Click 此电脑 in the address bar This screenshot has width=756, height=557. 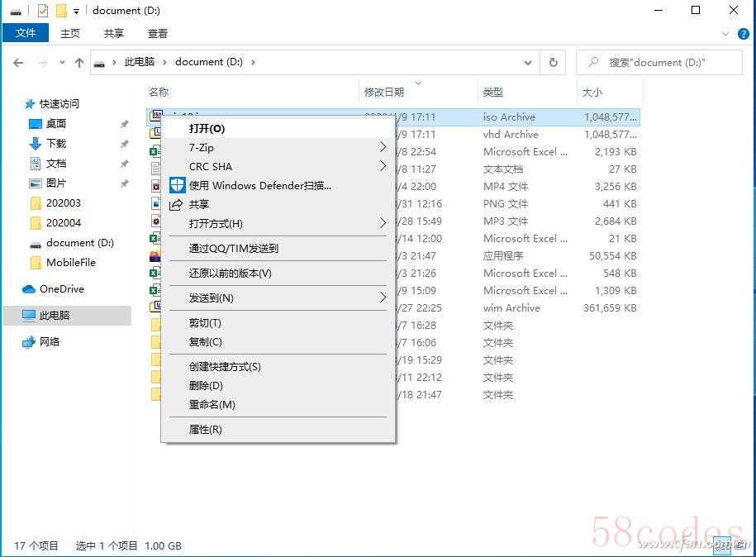pyautogui.click(x=140, y=62)
